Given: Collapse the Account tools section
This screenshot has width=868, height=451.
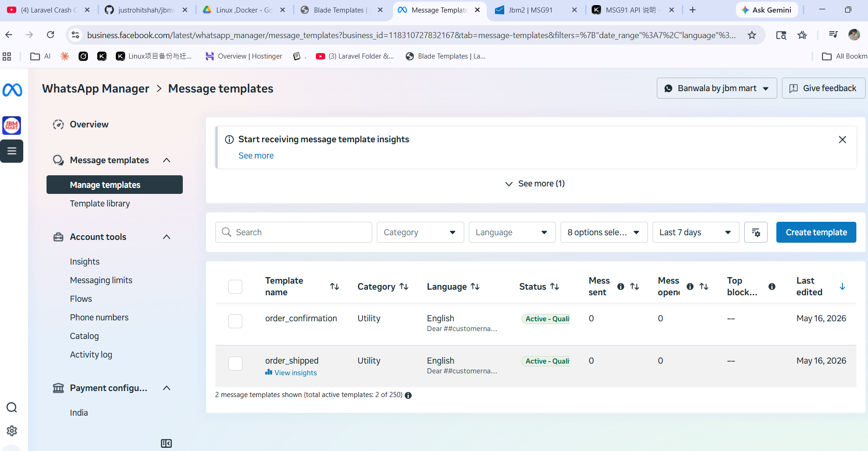Looking at the screenshot, I should (x=167, y=237).
